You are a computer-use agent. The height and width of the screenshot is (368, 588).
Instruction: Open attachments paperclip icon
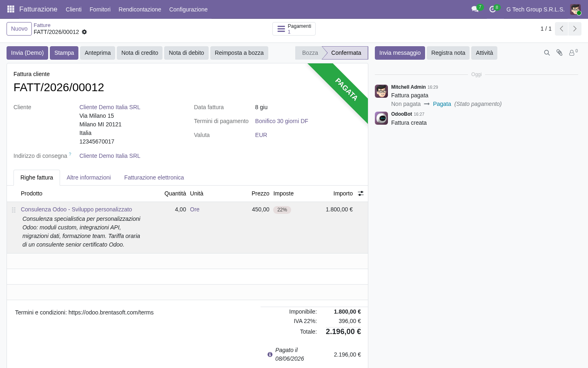click(560, 53)
